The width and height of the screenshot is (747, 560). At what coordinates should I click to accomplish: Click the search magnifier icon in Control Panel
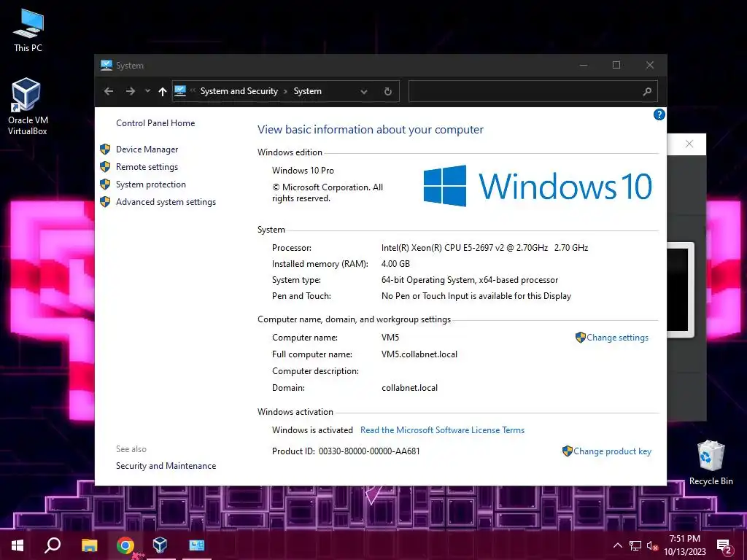647,91
